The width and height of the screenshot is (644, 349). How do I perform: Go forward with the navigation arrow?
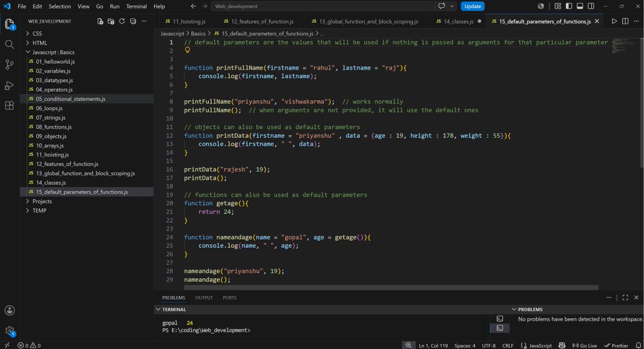coord(204,6)
